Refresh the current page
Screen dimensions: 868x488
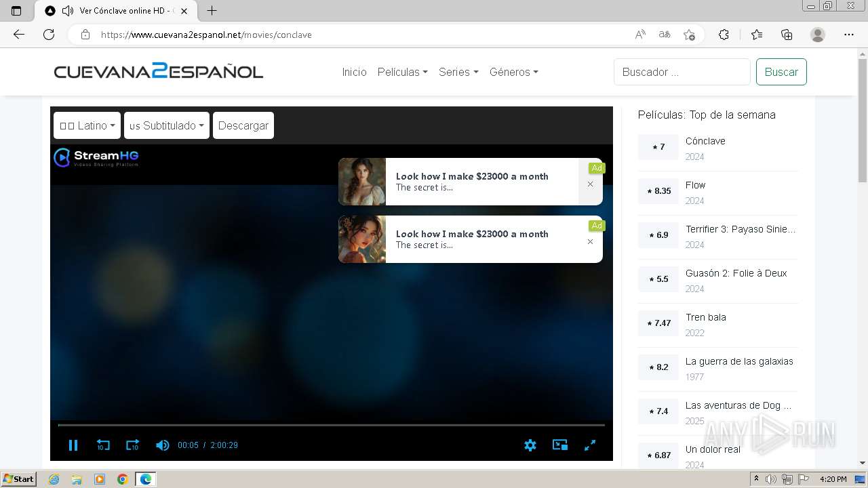click(x=49, y=35)
